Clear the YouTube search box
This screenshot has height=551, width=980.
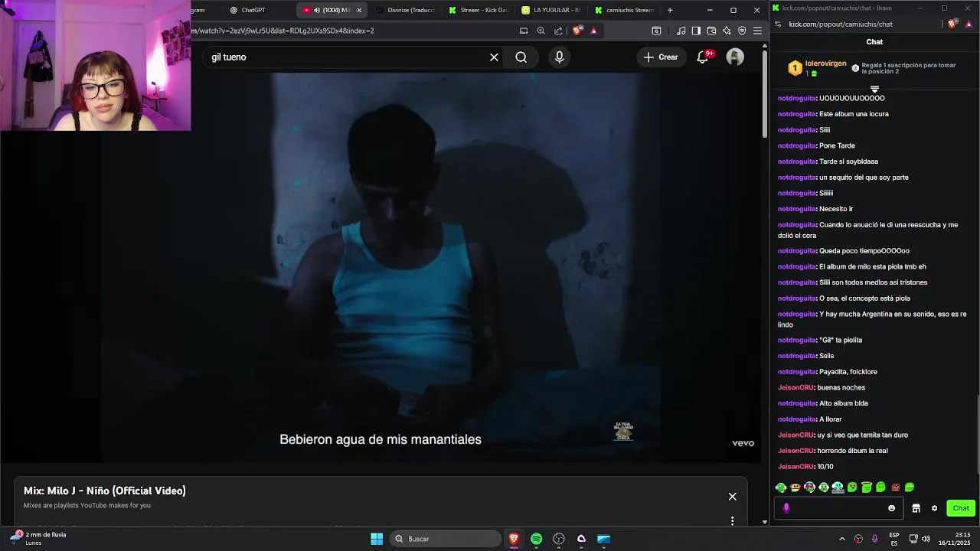[x=494, y=57]
